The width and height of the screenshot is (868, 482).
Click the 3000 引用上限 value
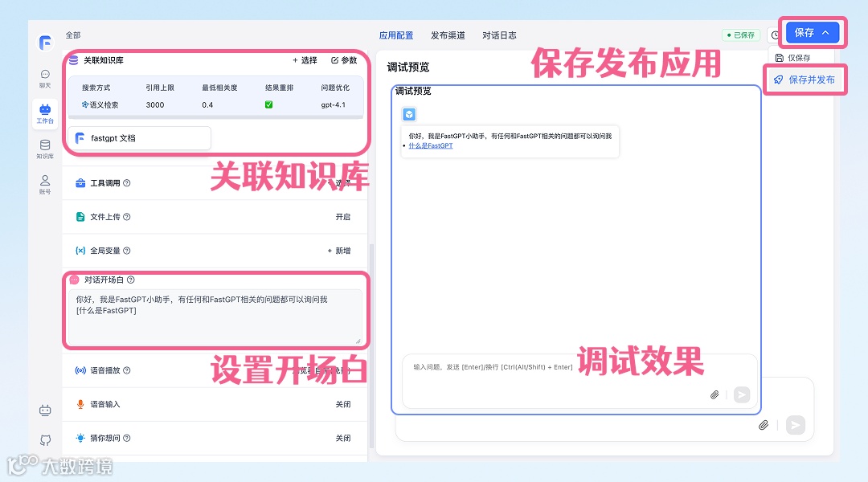(x=155, y=104)
